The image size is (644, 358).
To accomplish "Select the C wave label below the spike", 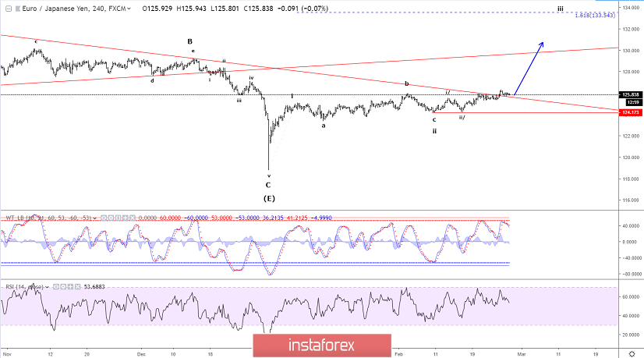I will point(268,185).
